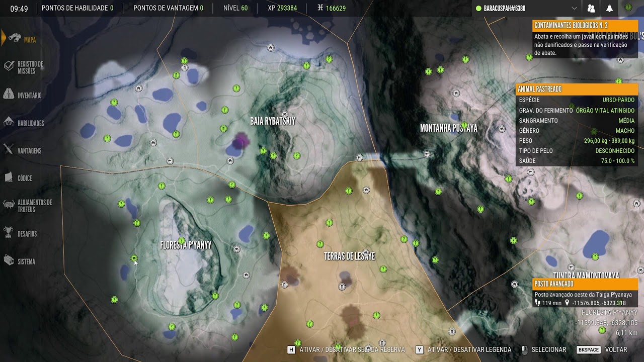Click the Animal Rastreado panel header
The height and width of the screenshot is (362, 644).
pyautogui.click(x=577, y=89)
